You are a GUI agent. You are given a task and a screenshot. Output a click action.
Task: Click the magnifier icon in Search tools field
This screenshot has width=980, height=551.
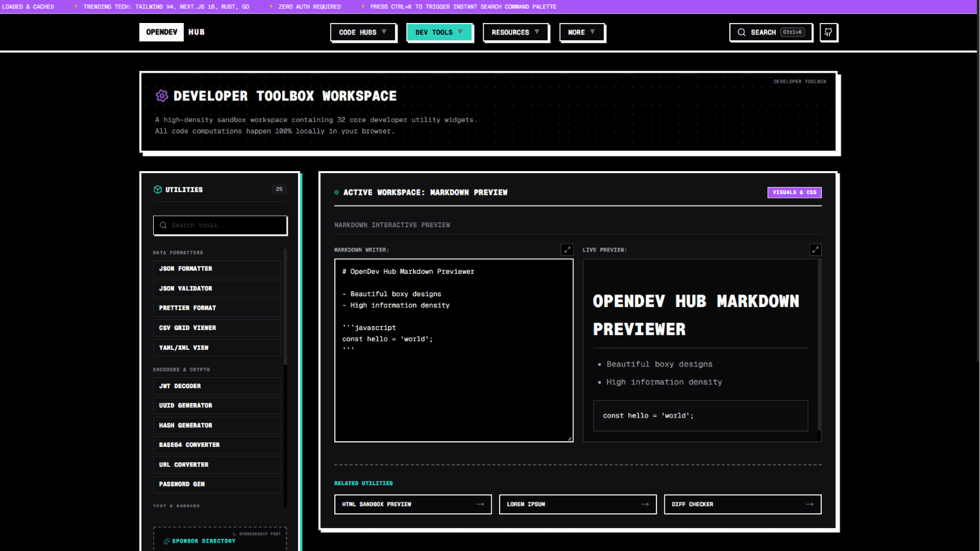tap(163, 225)
